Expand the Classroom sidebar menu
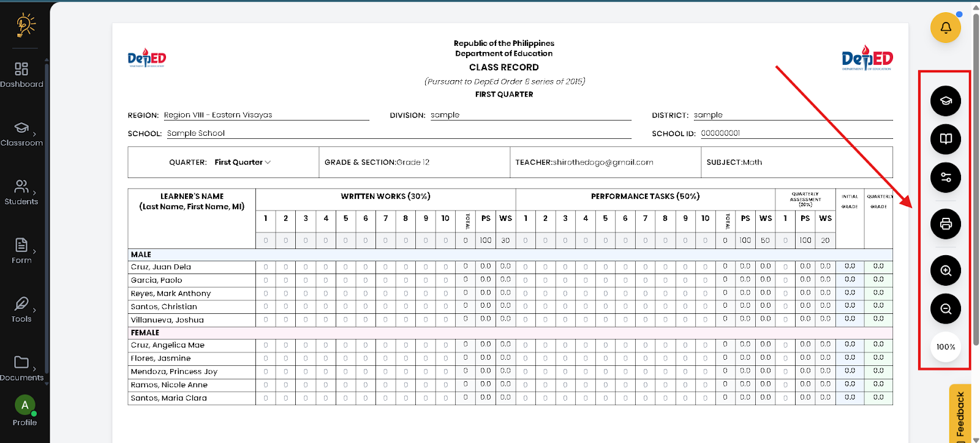Image resolution: width=980 pixels, height=443 pixels. pyautogui.click(x=21, y=133)
